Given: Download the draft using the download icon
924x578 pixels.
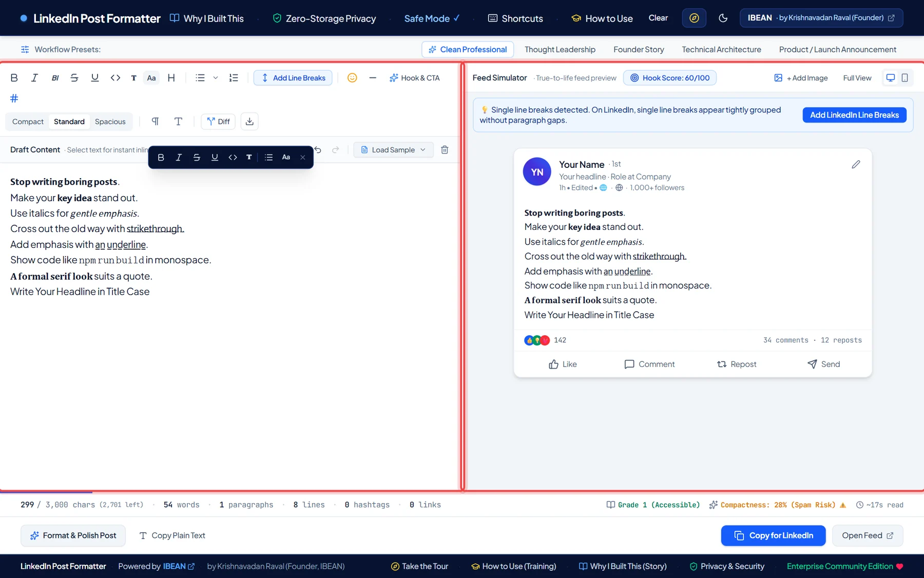Looking at the screenshot, I should (x=249, y=122).
